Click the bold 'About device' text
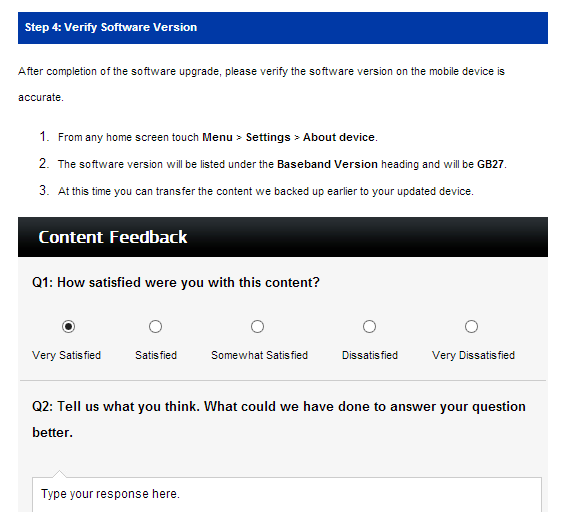 point(339,137)
